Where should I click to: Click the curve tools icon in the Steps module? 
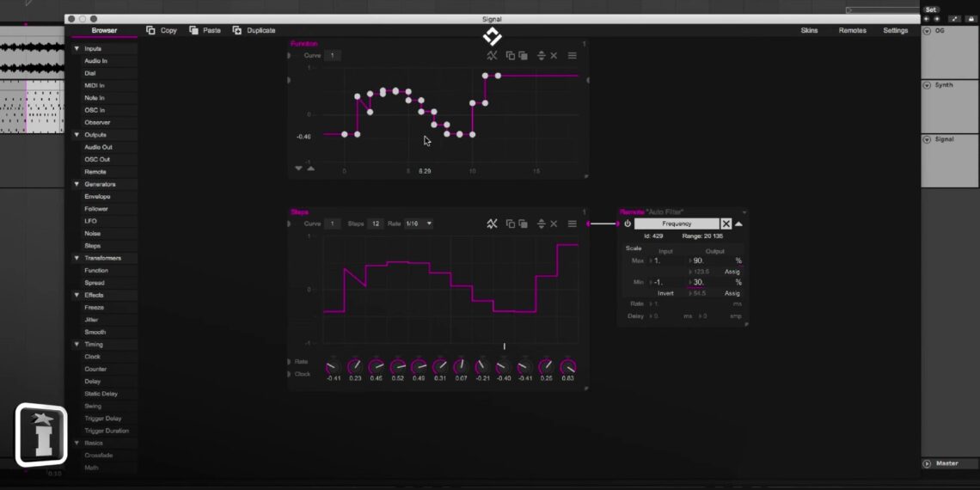point(492,224)
